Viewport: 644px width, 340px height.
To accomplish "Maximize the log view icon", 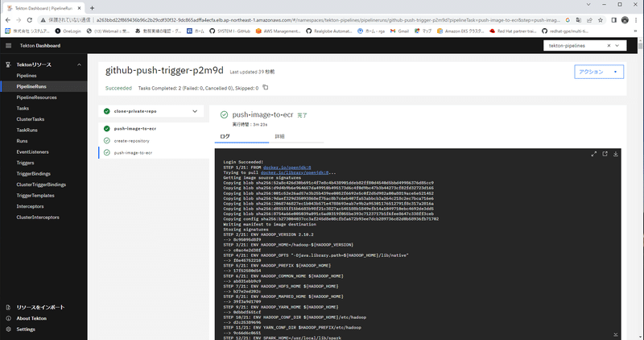I will pyautogui.click(x=593, y=154).
